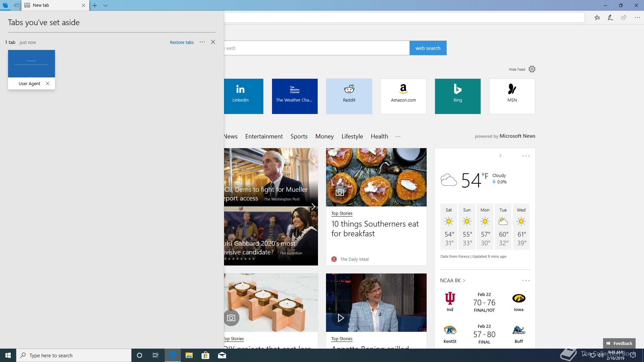Screen dimensions: 644x362
Task: Open 10 things Southerners eat article
Action: (x=375, y=229)
